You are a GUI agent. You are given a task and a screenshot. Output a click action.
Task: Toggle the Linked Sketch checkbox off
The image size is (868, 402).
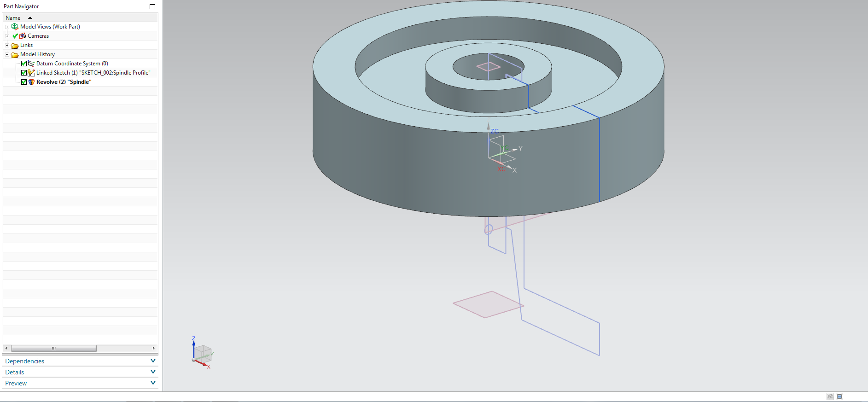pyautogui.click(x=24, y=73)
